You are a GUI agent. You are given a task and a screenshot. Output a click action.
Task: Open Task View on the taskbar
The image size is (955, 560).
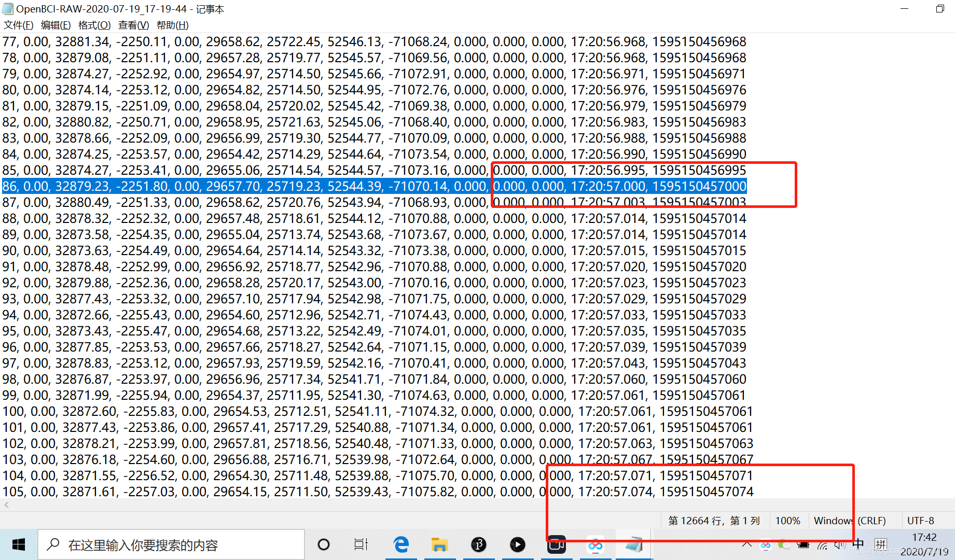tap(361, 544)
